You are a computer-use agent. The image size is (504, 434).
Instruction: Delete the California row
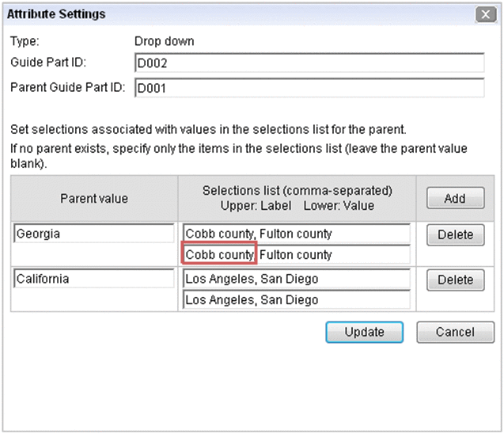(x=455, y=280)
